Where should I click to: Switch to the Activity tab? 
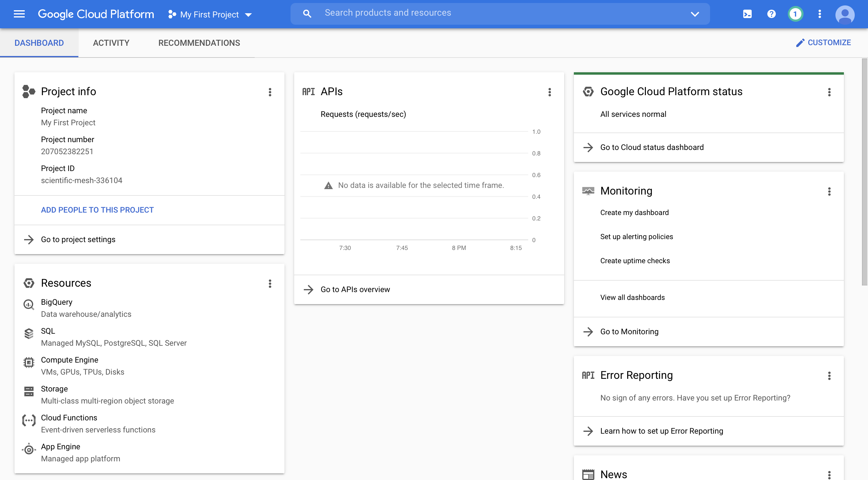pos(111,43)
